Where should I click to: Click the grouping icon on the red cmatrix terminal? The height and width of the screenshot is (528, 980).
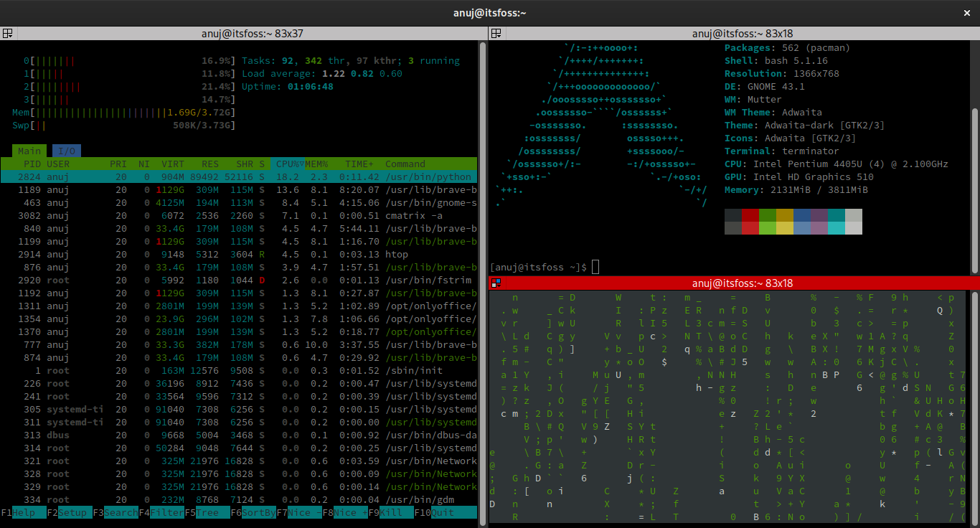coord(496,283)
